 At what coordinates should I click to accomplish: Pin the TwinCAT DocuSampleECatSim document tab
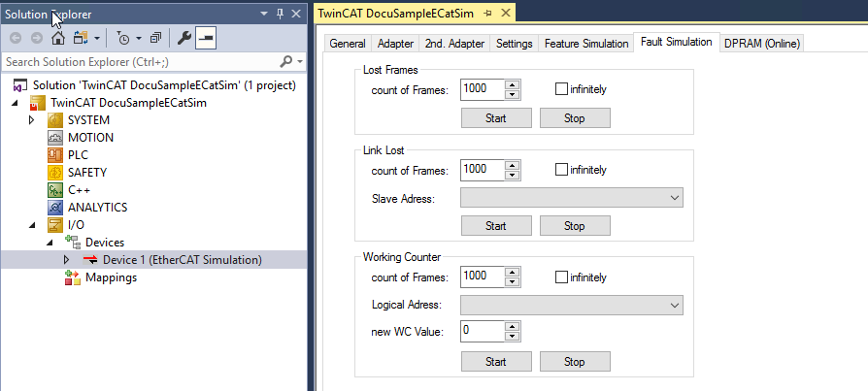pyautogui.click(x=487, y=14)
